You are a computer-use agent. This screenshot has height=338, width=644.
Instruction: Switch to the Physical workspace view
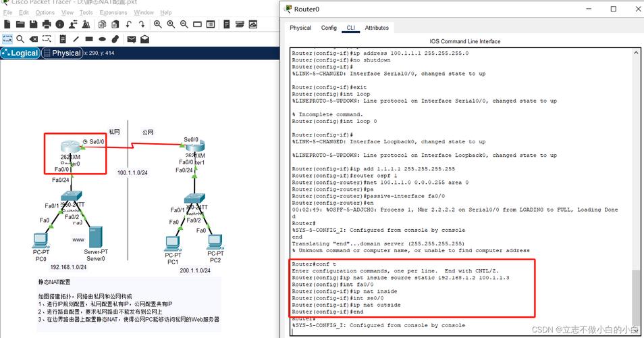[x=62, y=53]
